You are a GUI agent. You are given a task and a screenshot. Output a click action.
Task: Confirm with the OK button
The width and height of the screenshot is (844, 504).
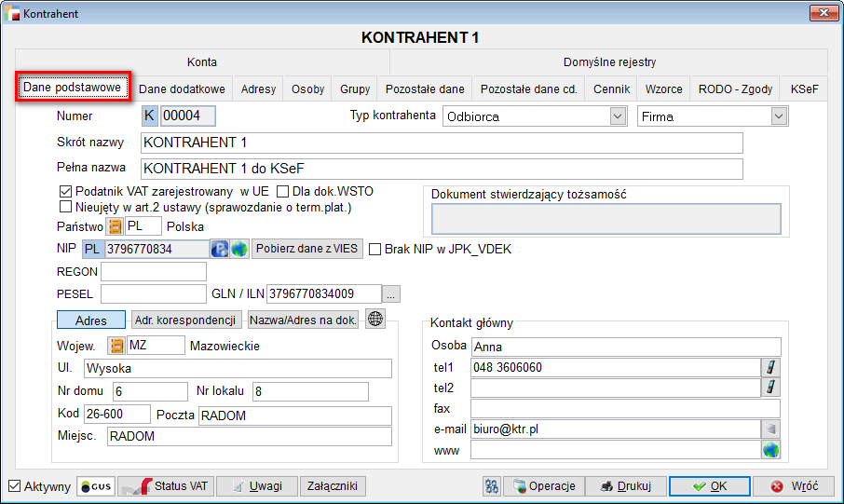click(708, 486)
